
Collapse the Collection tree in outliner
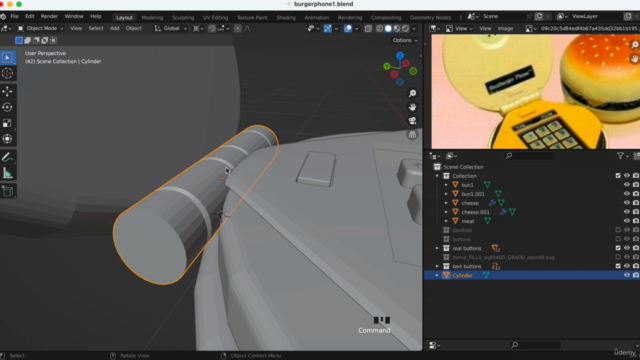coord(437,176)
